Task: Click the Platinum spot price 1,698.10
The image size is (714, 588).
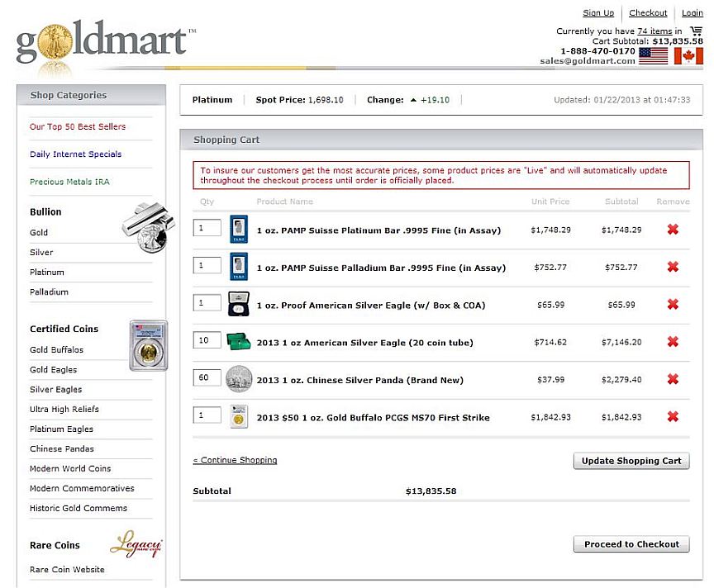Action: coord(326,100)
